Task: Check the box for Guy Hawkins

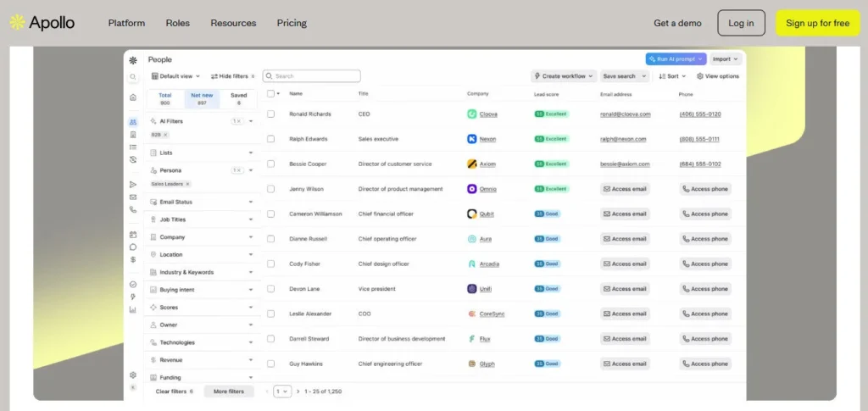Action: pyautogui.click(x=270, y=364)
